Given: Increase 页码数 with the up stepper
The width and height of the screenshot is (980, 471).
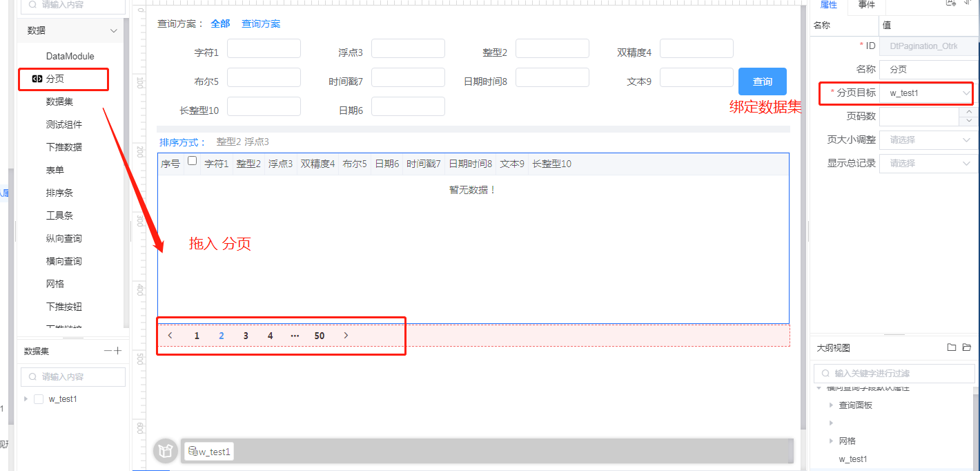Looking at the screenshot, I should pos(969,111).
